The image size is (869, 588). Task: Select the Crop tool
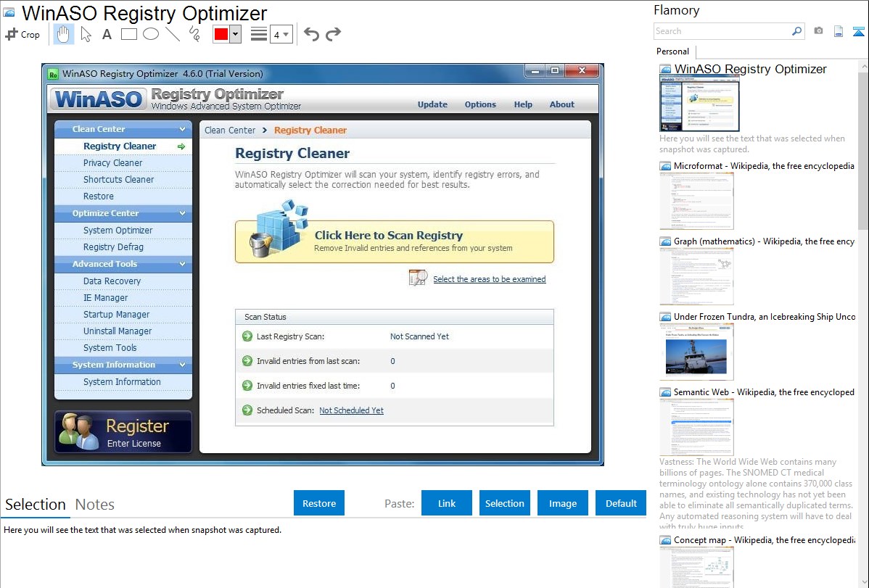[x=22, y=34]
